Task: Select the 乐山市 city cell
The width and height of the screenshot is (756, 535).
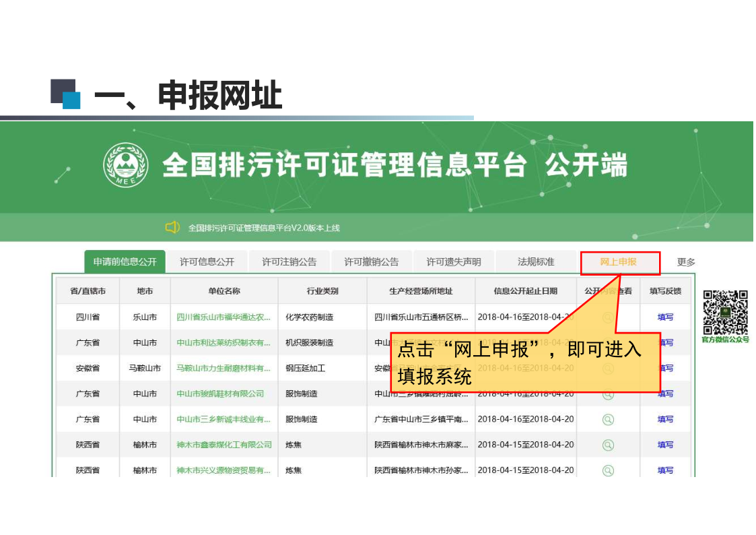Action: [x=145, y=317]
